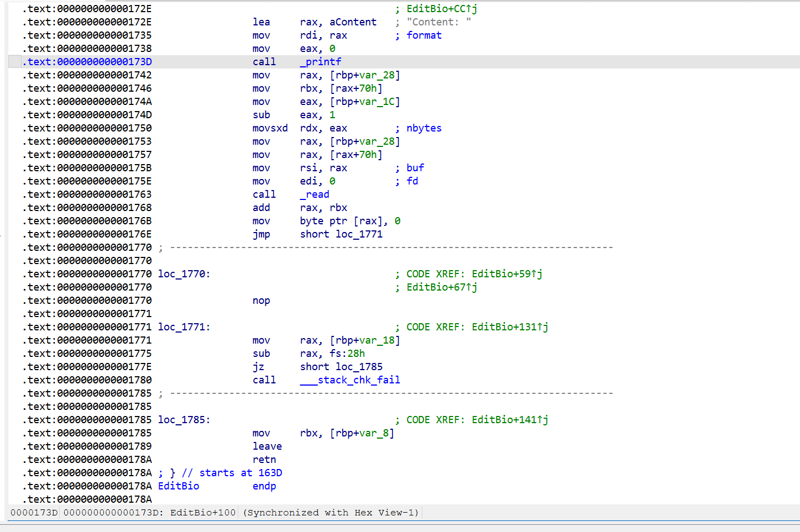Click the 'sub' mnemonic at address 174D
This screenshot has width=800, height=532.
pos(262,115)
